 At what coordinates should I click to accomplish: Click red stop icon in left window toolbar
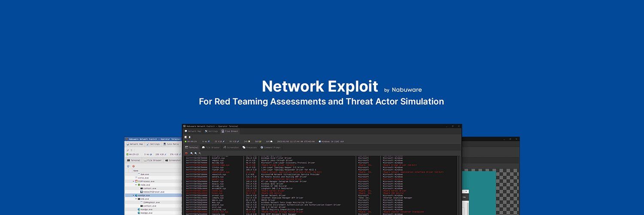[x=134, y=166]
